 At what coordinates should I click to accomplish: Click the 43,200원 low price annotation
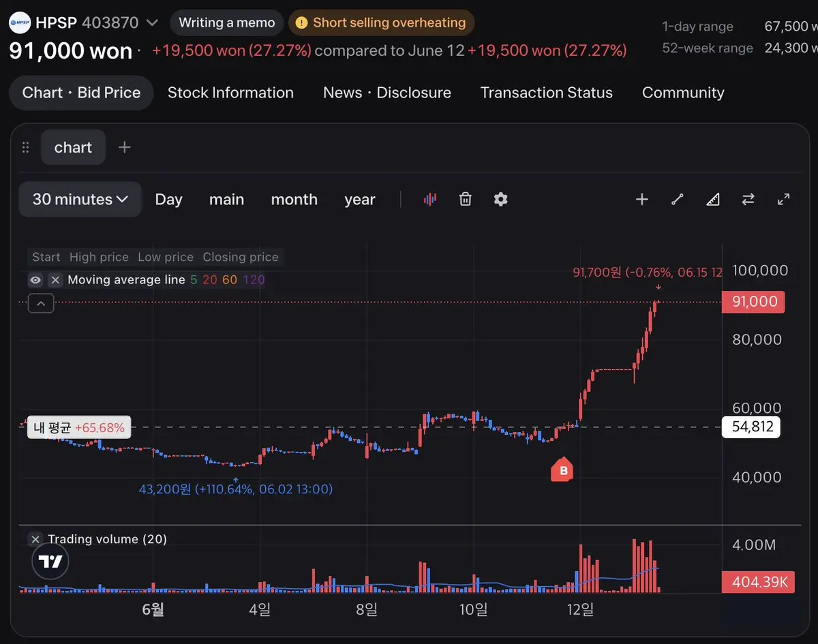pyautogui.click(x=235, y=489)
